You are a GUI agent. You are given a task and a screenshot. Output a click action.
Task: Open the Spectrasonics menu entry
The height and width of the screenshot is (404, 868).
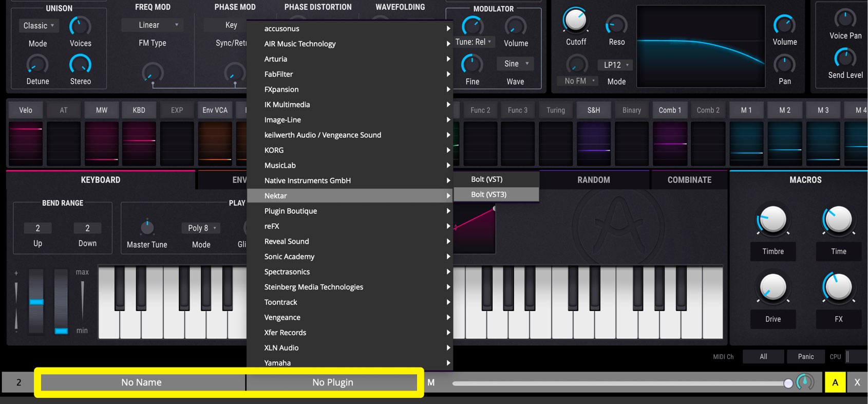point(350,272)
